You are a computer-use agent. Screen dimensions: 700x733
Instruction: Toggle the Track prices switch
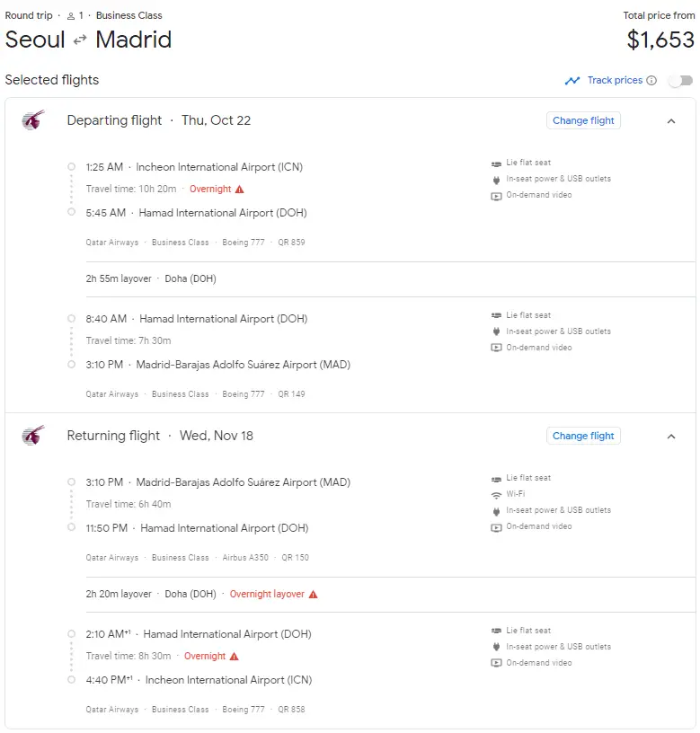(x=680, y=81)
